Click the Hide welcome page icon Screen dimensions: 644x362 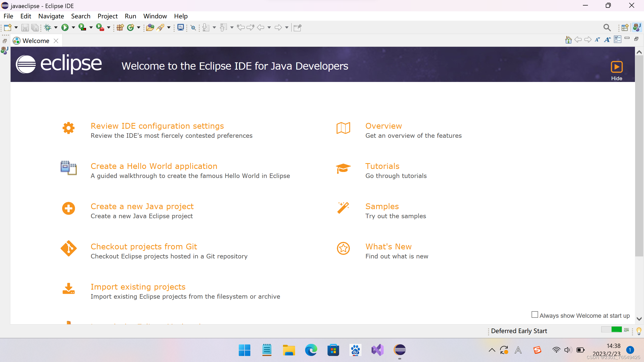tap(617, 67)
